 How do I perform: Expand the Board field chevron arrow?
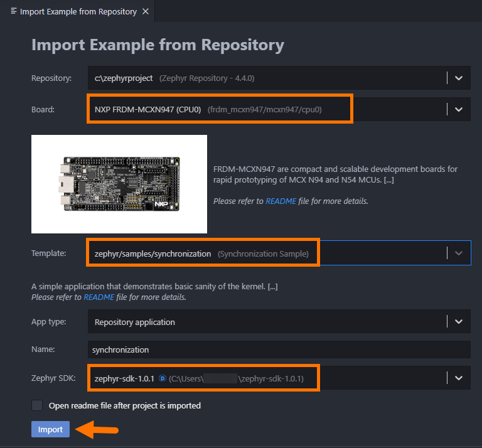(459, 109)
